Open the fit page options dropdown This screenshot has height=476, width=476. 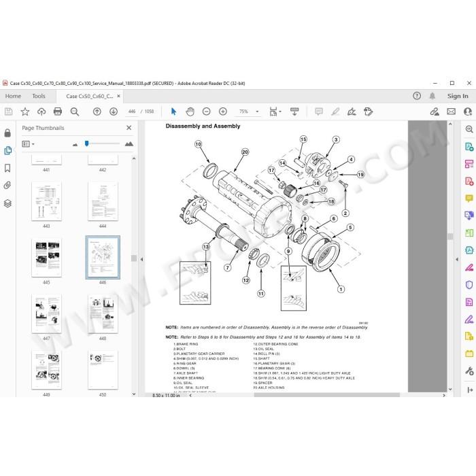pyautogui.click(x=275, y=112)
